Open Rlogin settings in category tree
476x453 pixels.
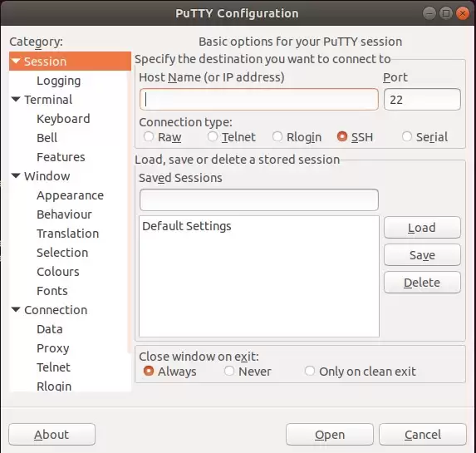click(54, 387)
